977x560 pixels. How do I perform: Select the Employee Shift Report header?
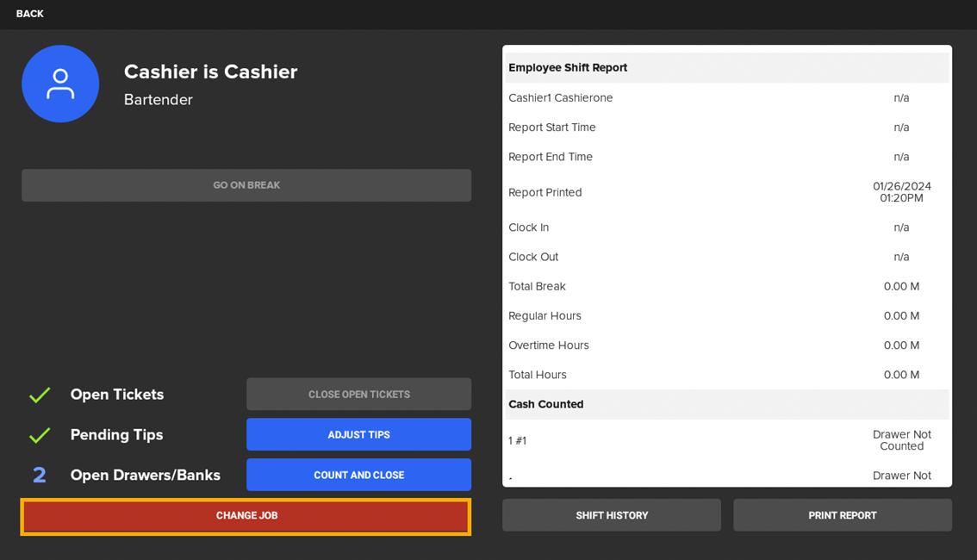tap(569, 66)
